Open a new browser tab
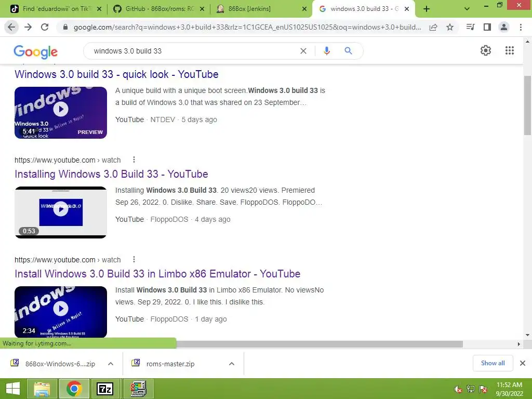The image size is (532, 399). pos(427,9)
